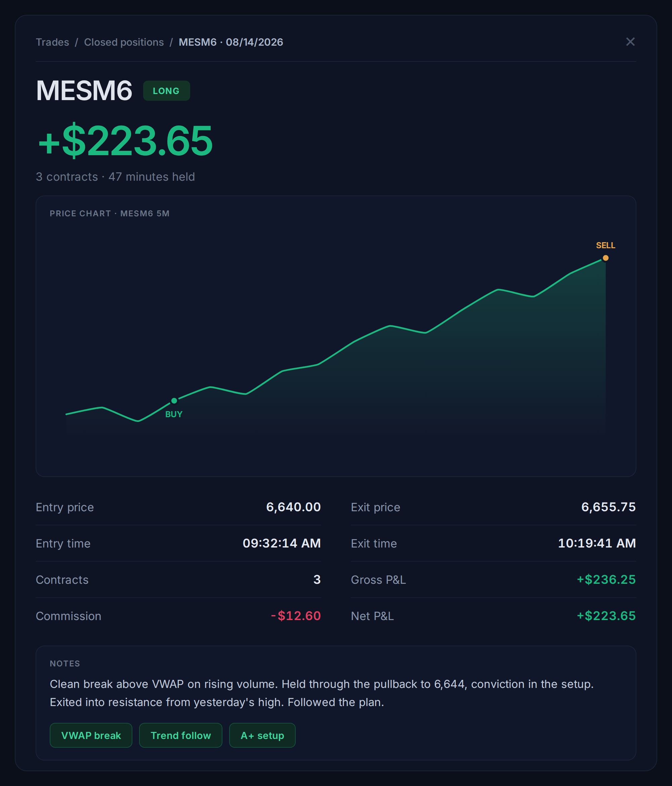Viewport: 672px width, 786px height.
Task: Click the MESM6 symbol title
Action: pos(84,91)
